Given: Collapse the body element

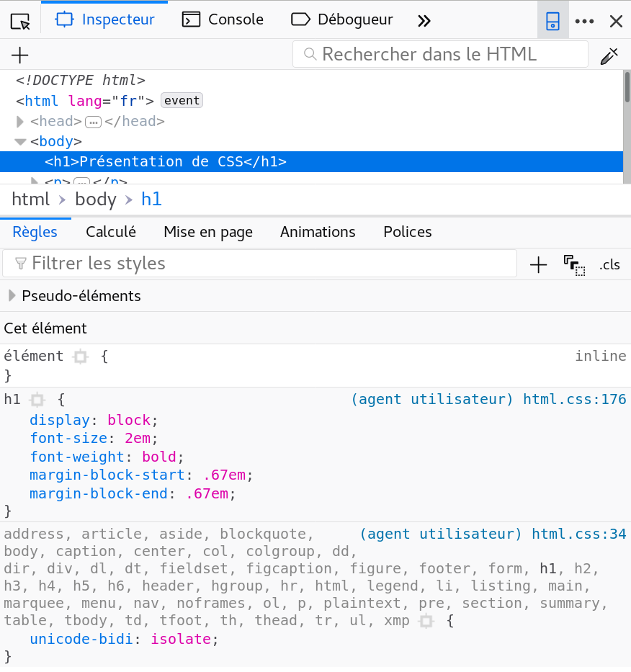Looking at the screenshot, I should tap(20, 141).
